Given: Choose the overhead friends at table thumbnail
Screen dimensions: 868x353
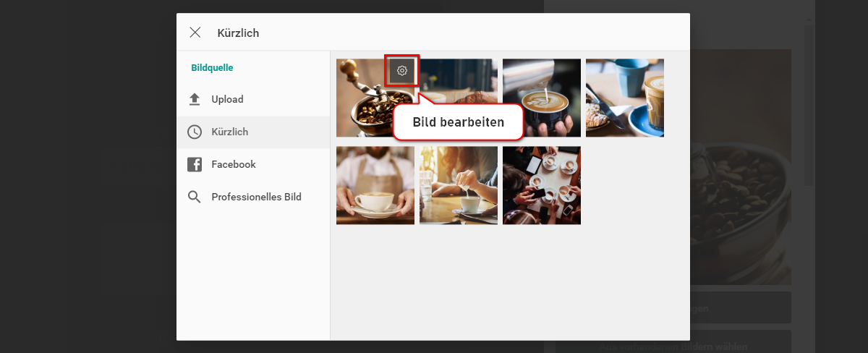Looking at the screenshot, I should coord(542,185).
